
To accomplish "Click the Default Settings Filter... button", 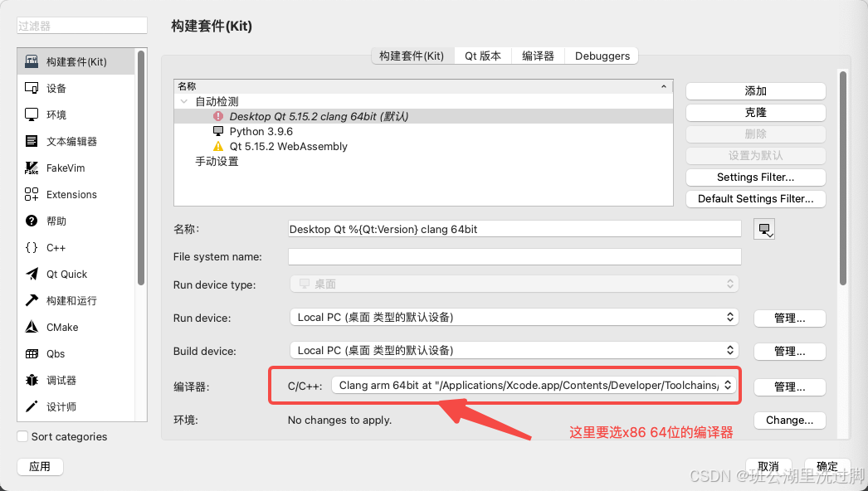I will click(756, 199).
